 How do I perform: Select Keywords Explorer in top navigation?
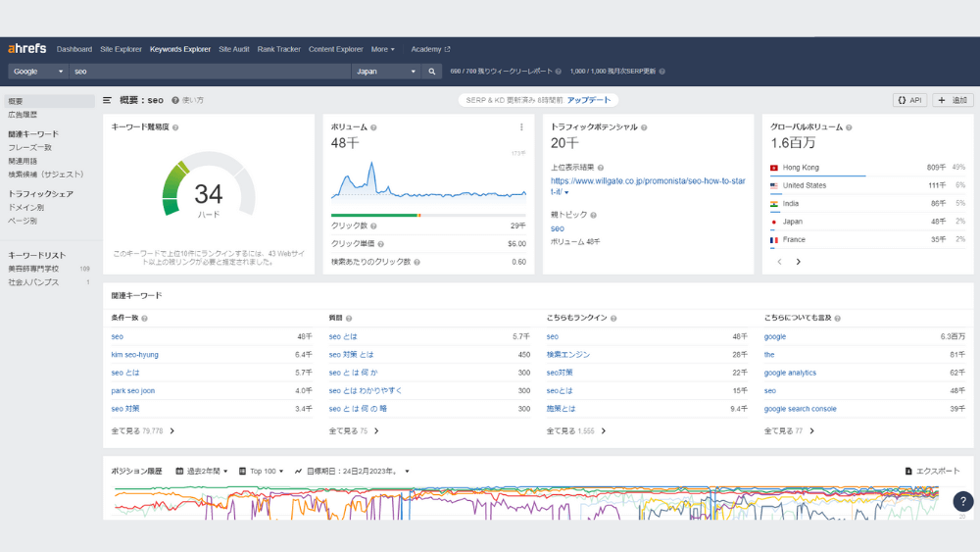pos(180,49)
